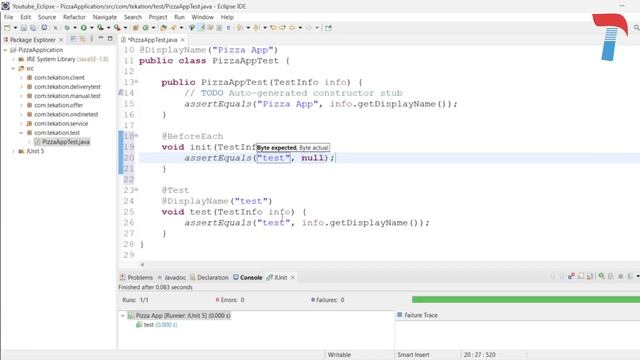Click Smart Insert in status bar
The width and height of the screenshot is (640, 360).
[413, 355]
